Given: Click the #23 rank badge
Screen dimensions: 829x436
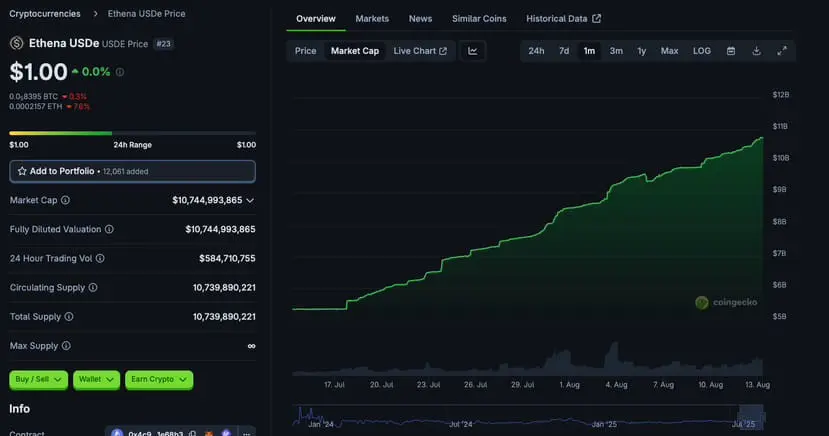Looking at the screenshot, I should pyautogui.click(x=163, y=44).
